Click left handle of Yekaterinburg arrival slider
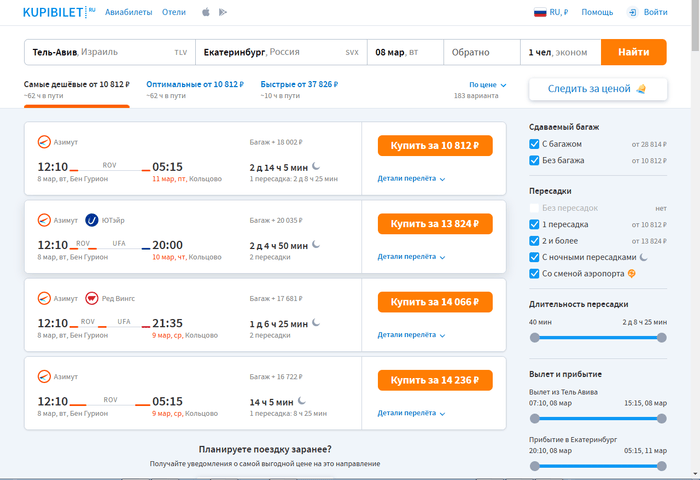700x480 pixels. [534, 466]
